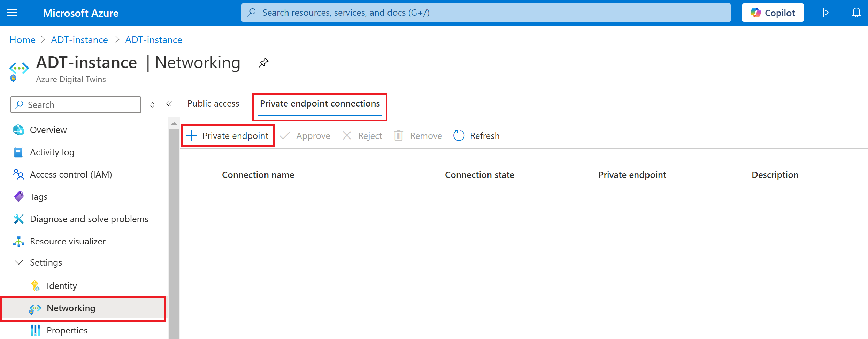Click the Reject toolbar button
The height and width of the screenshot is (339, 868).
pos(362,136)
